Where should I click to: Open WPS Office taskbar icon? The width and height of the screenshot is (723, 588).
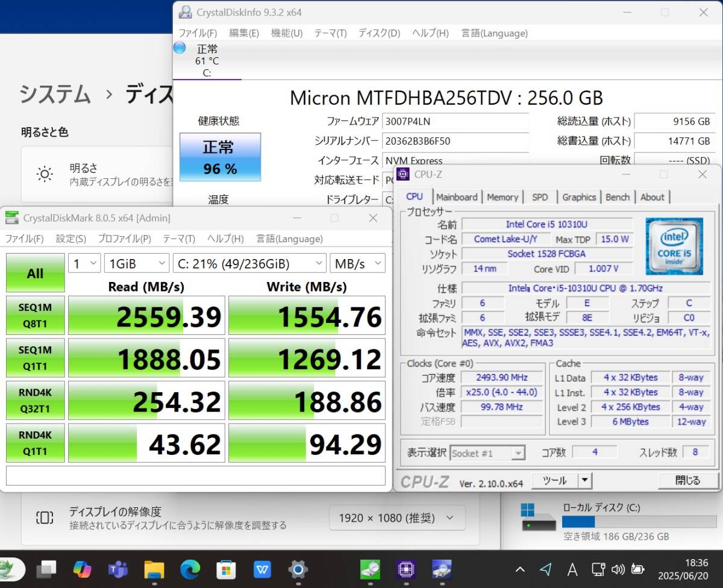coord(262,569)
